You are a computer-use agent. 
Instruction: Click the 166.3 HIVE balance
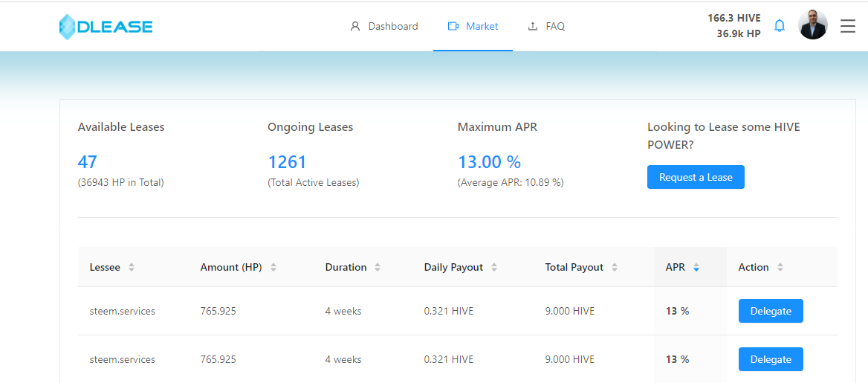point(734,18)
